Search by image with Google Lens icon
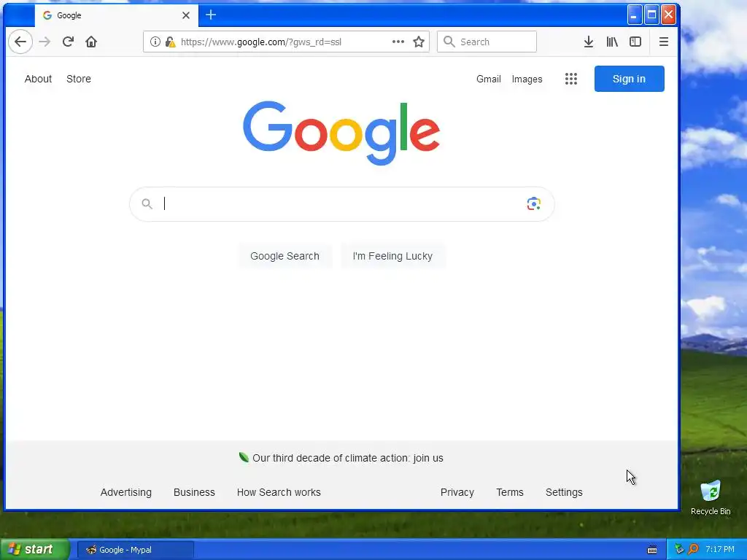The width and height of the screenshot is (747, 560). (533, 204)
